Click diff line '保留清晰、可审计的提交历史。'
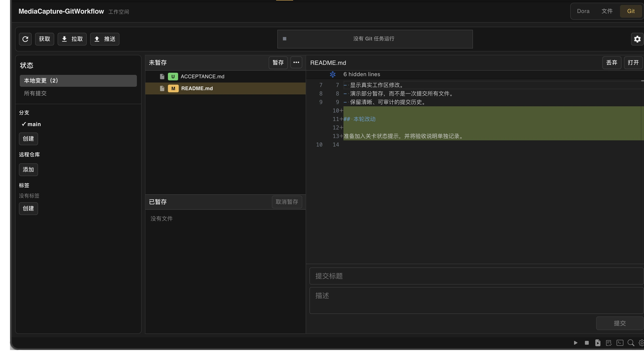The width and height of the screenshot is (644, 353). pos(388,102)
